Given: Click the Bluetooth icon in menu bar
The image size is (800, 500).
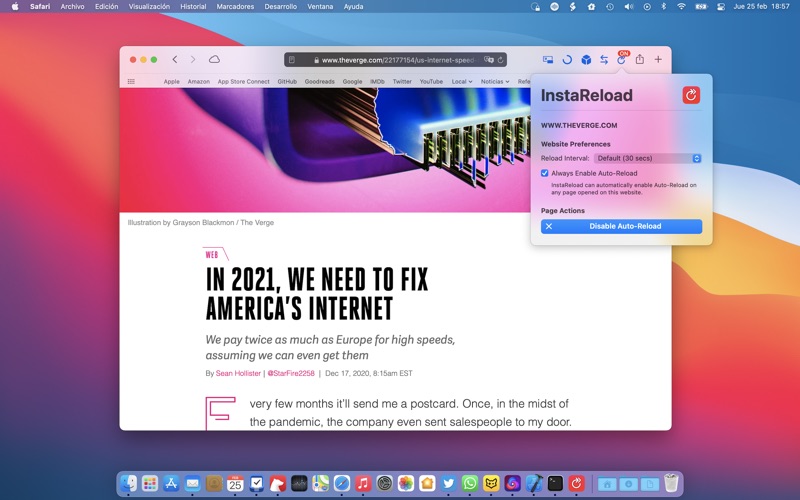Looking at the screenshot, I should [x=664, y=7].
